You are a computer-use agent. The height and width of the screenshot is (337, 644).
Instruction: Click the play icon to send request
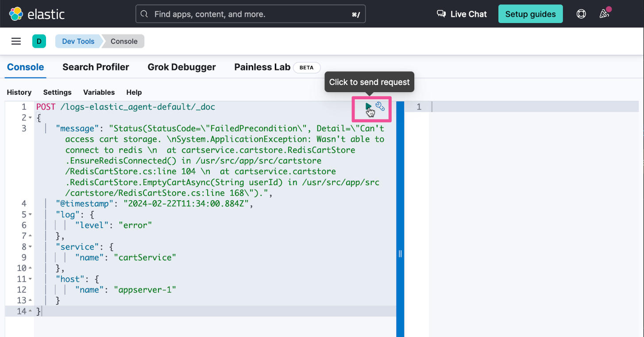[368, 107]
